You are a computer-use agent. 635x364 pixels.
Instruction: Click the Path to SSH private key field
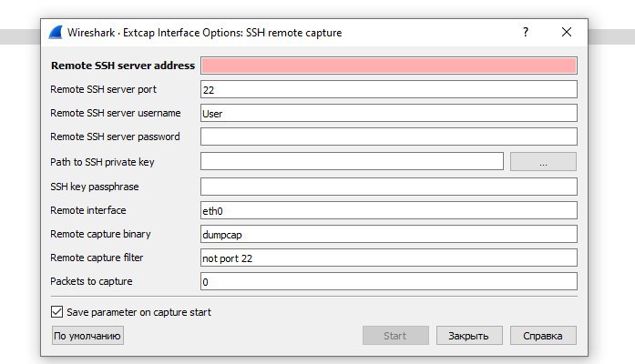pyautogui.click(x=352, y=161)
